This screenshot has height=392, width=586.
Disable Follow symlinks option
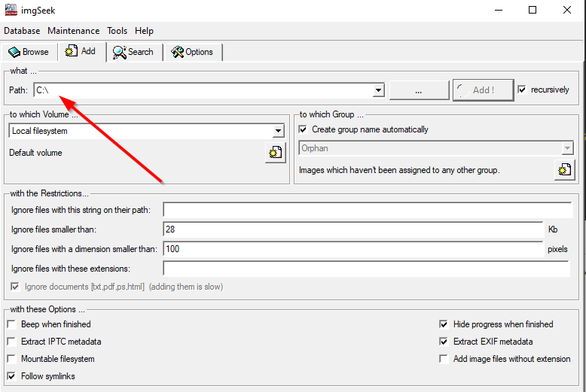pyautogui.click(x=12, y=376)
